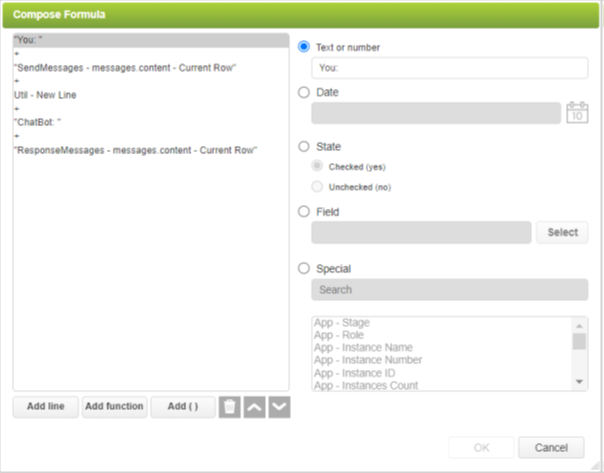
Task: Click the OK button
Action: coord(481,448)
